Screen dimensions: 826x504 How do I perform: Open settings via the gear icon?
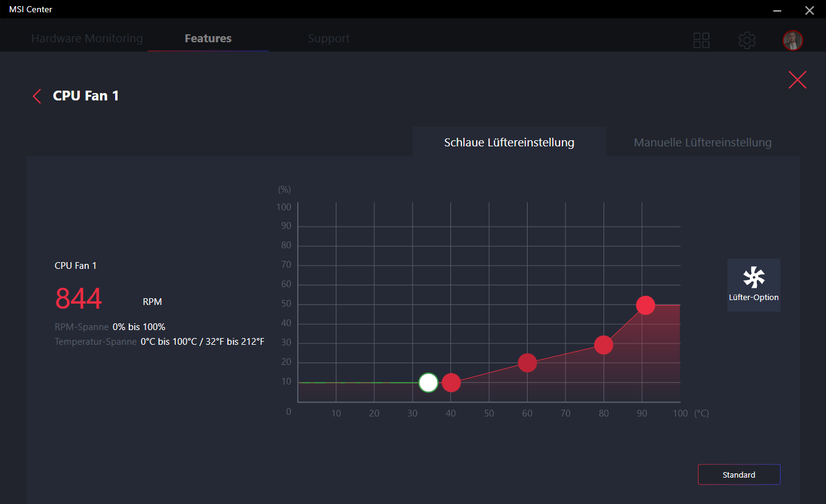pos(747,40)
